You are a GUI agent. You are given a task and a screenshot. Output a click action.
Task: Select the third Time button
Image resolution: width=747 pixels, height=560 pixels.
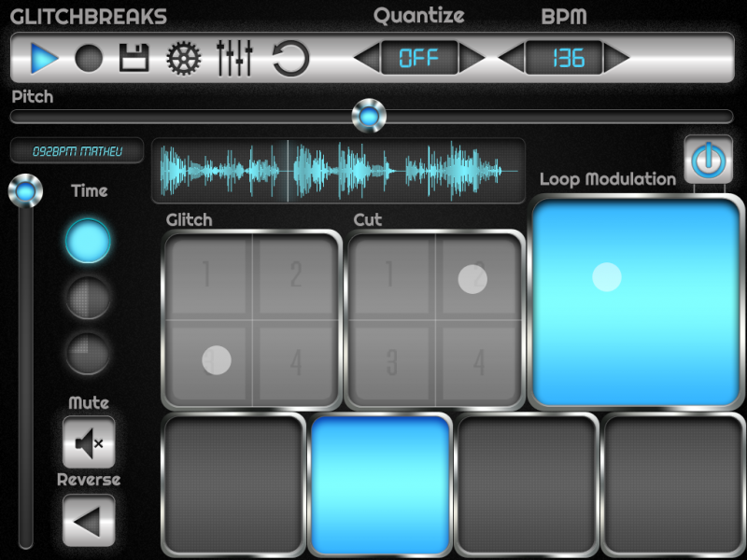[88, 354]
